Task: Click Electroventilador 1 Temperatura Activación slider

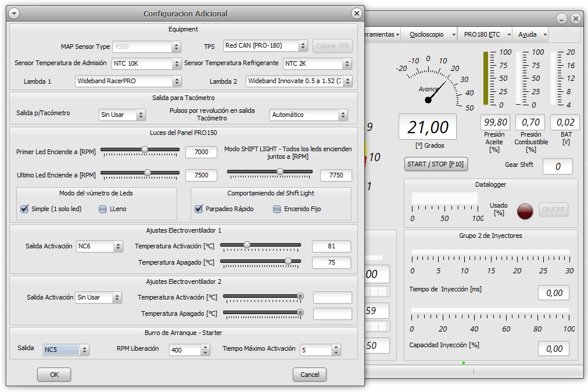Action: point(260,247)
